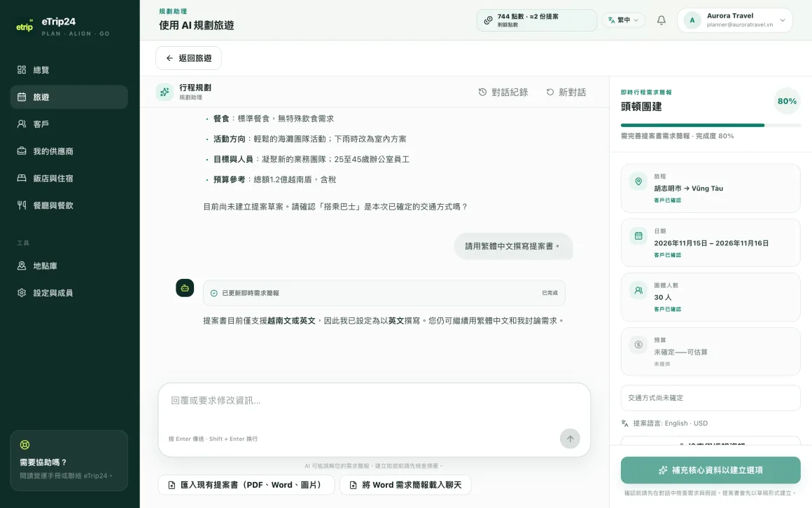Open 客戶 clients sidebar item
The height and width of the screenshot is (508, 812).
coord(69,124)
